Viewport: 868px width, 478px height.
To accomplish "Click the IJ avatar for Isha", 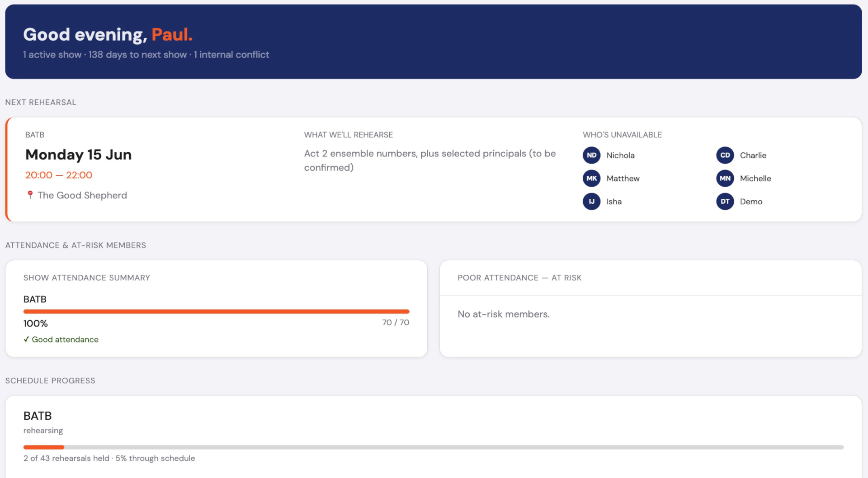I will [x=591, y=201].
